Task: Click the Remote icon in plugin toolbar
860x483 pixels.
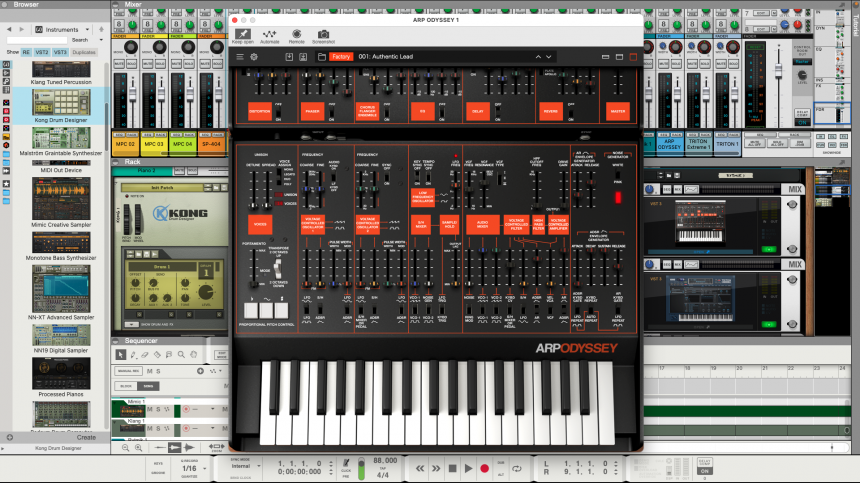Action: 297,36
